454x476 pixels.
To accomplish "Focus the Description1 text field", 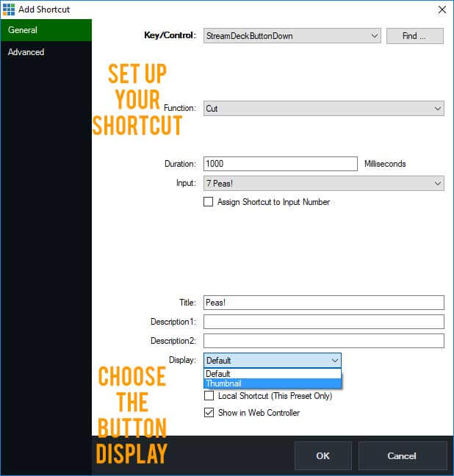I will pyautogui.click(x=323, y=322).
